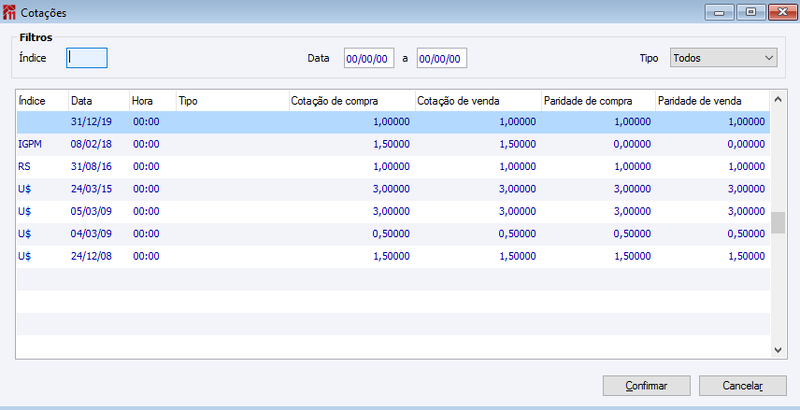This screenshot has width=800, height=410.
Task: Click the Paridade de compra column header
Action: coord(598,101)
